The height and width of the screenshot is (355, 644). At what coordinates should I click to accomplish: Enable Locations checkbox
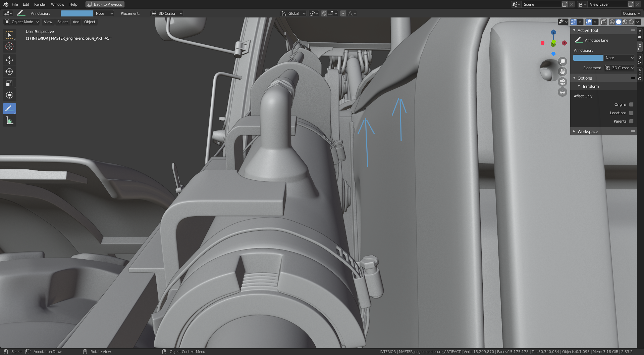[631, 113]
